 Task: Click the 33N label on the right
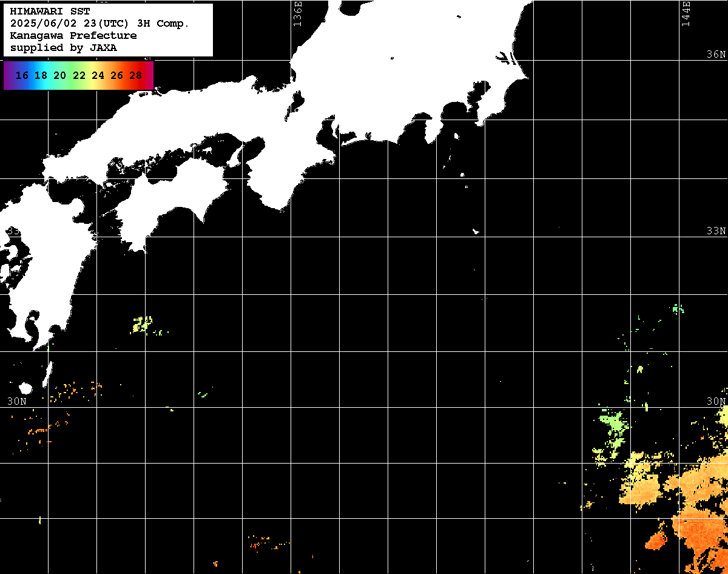pyautogui.click(x=716, y=231)
